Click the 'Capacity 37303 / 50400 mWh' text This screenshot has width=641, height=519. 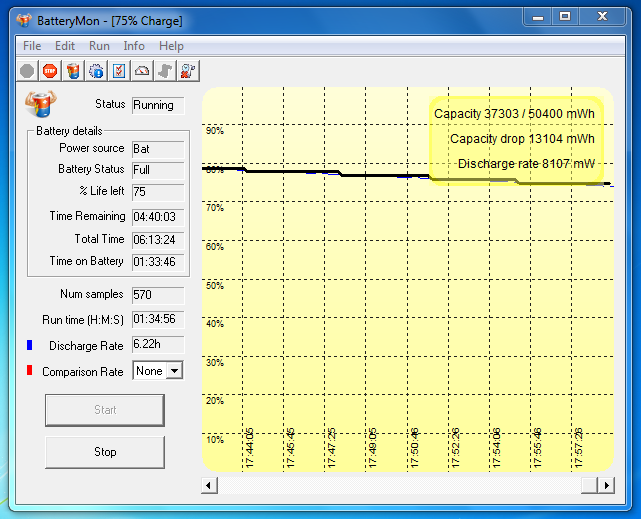click(514, 114)
